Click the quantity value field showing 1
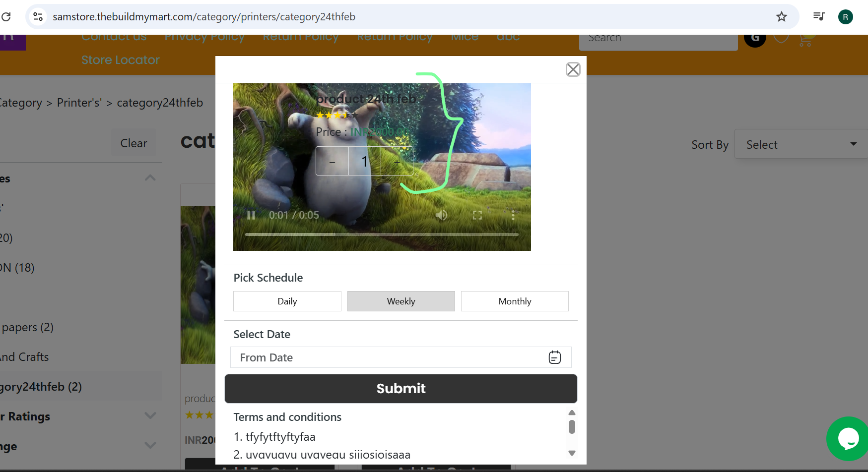The image size is (868, 472). [365, 161]
